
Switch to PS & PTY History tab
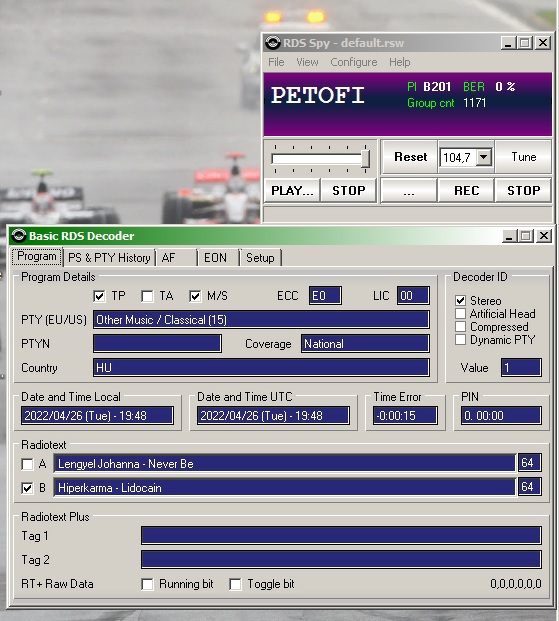click(109, 258)
